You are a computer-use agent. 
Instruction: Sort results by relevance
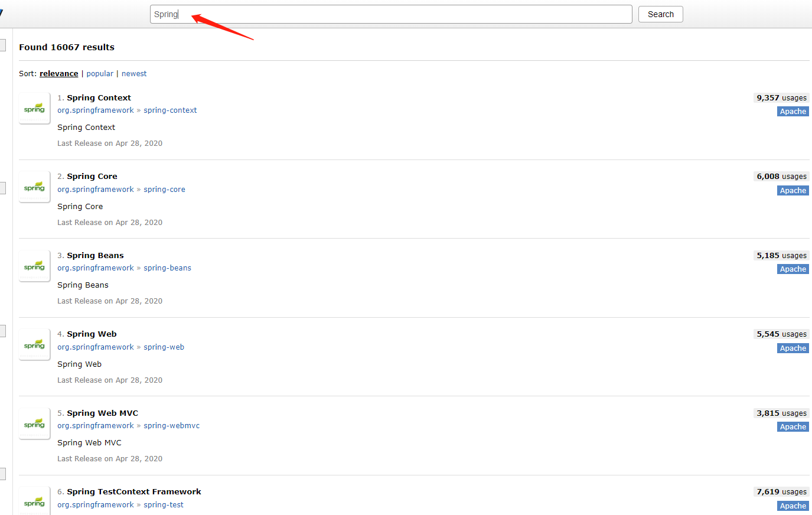click(x=58, y=74)
